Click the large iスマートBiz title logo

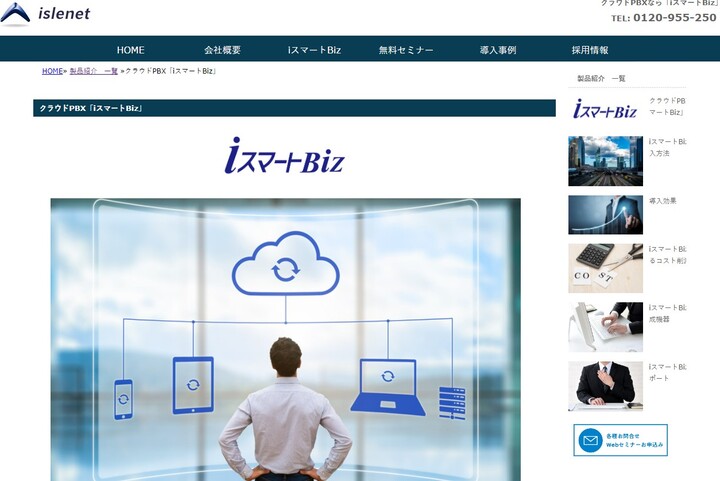[285, 156]
